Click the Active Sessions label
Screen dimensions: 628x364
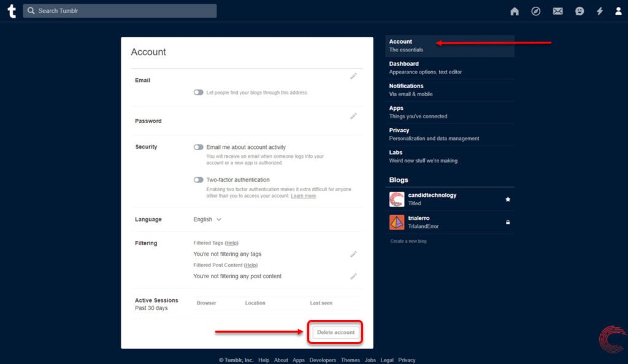pos(156,300)
